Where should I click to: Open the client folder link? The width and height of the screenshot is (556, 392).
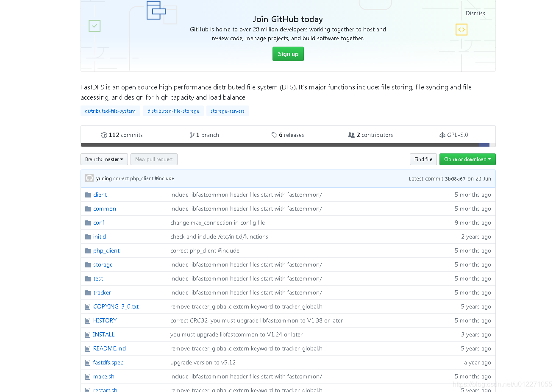100,195
